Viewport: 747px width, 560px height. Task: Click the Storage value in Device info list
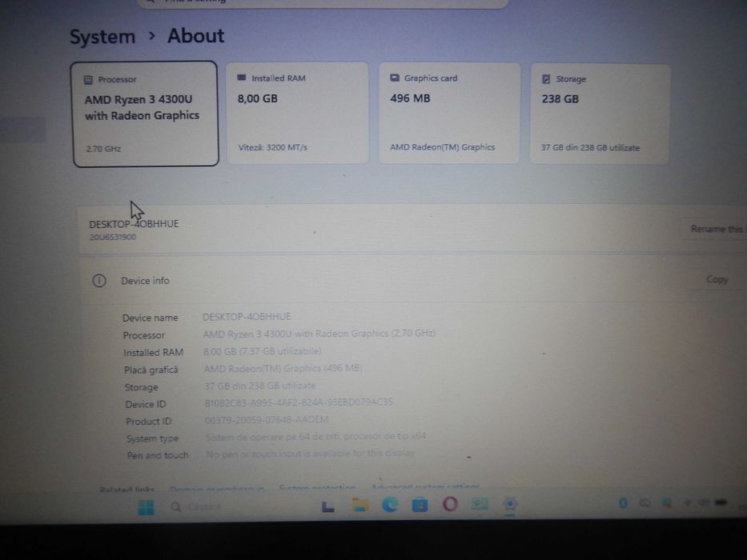[260, 386]
